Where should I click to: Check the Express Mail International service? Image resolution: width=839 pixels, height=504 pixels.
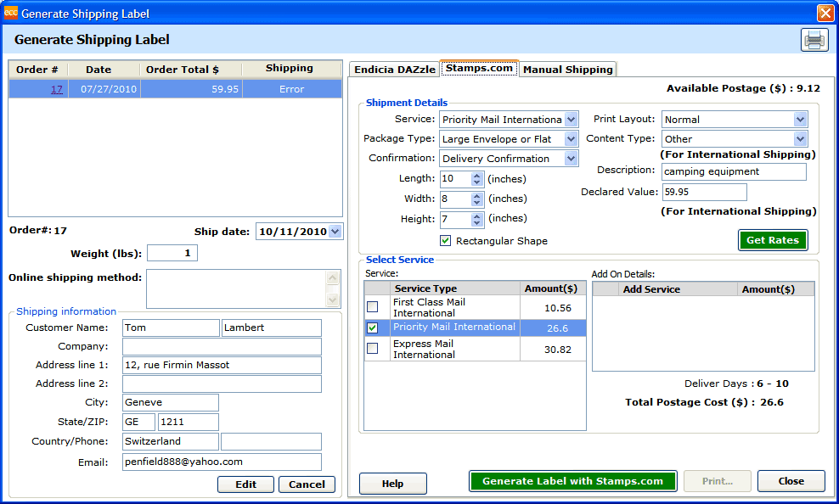tap(373, 349)
